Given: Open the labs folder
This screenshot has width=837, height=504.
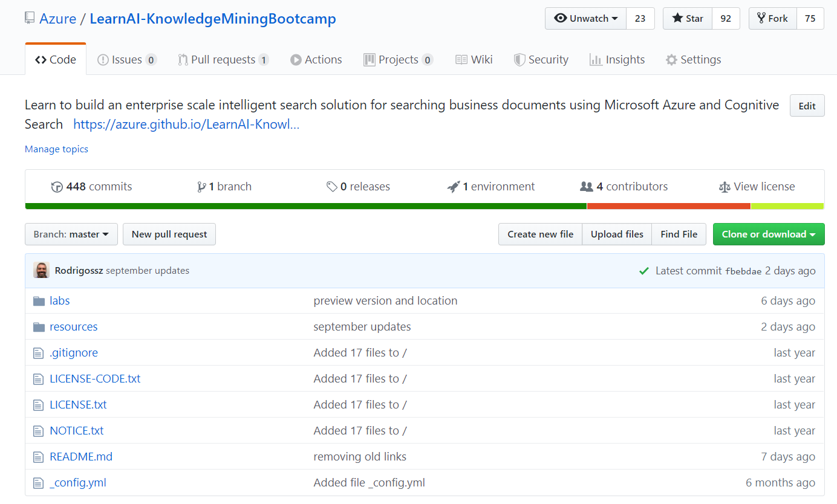Looking at the screenshot, I should (60, 301).
